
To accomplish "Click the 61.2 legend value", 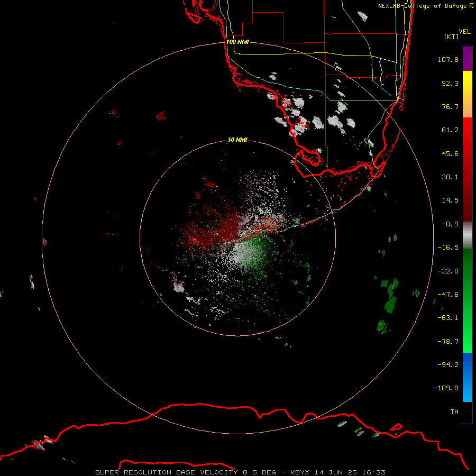I will [x=450, y=130].
